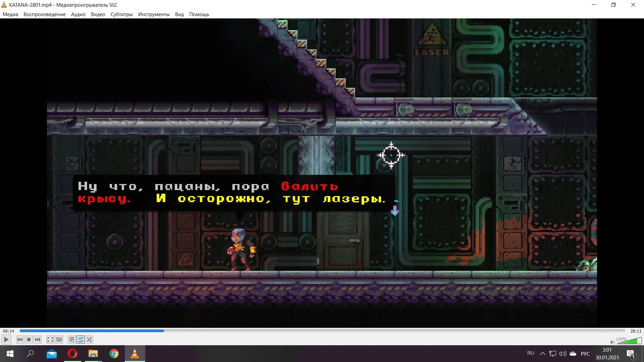This screenshot has width=644, height=362.
Task: Seek on the playback progress bar
Action: (x=322, y=331)
